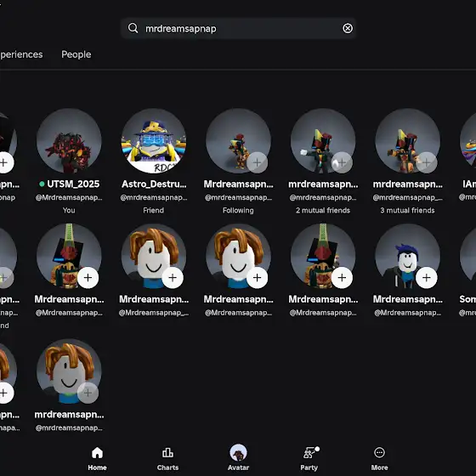Click the '2 mutual friends' text
476x476 pixels.
(323, 211)
